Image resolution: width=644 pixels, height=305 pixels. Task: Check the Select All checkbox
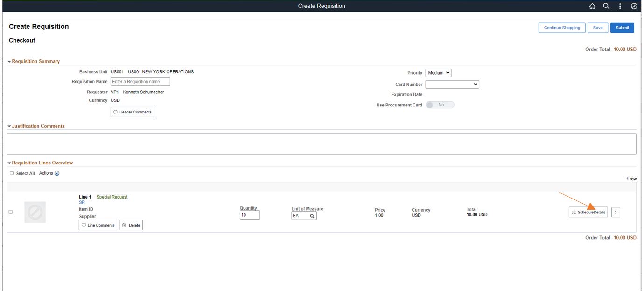[12, 172]
